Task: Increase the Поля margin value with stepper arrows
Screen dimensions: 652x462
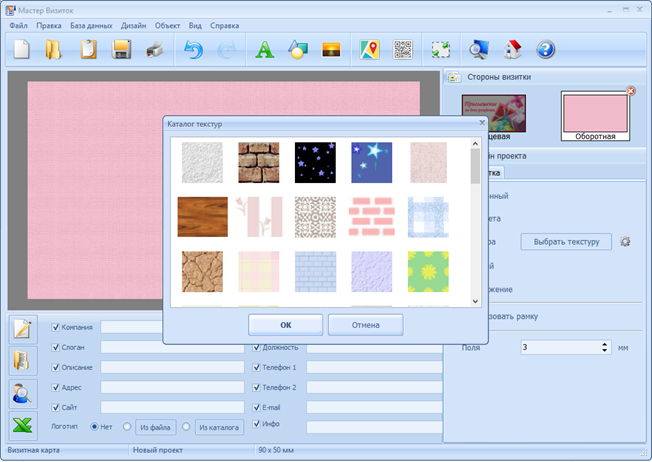Action: tap(605, 344)
